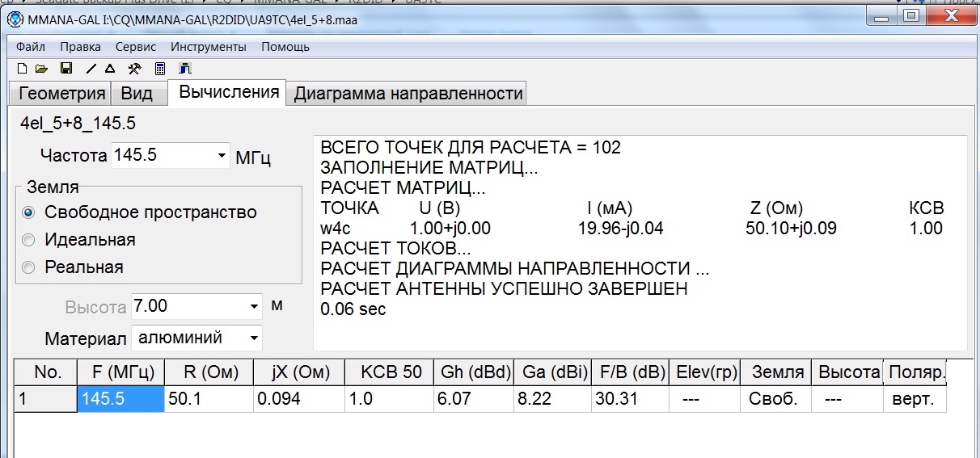This screenshot has height=458, width=980.
Task: Open the Сервис menu
Action: point(136,47)
